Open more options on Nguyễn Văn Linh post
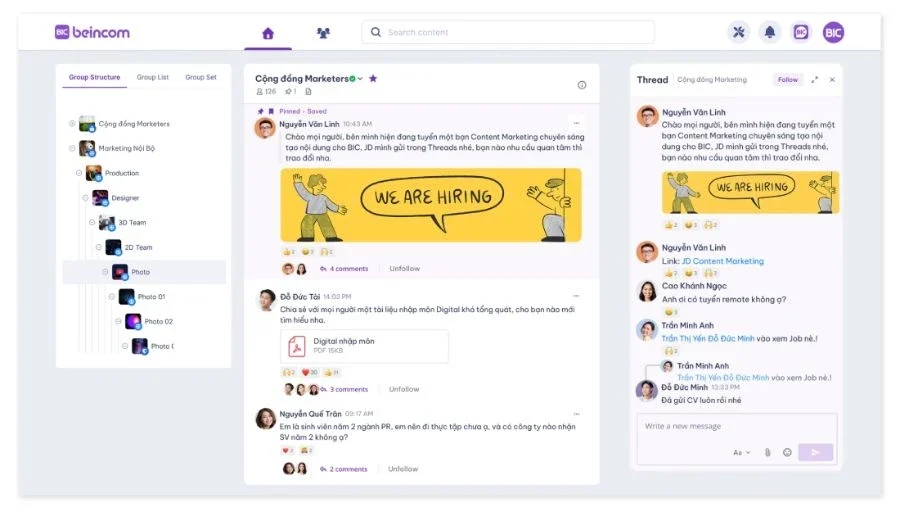The width and height of the screenshot is (900, 513). pos(576,123)
